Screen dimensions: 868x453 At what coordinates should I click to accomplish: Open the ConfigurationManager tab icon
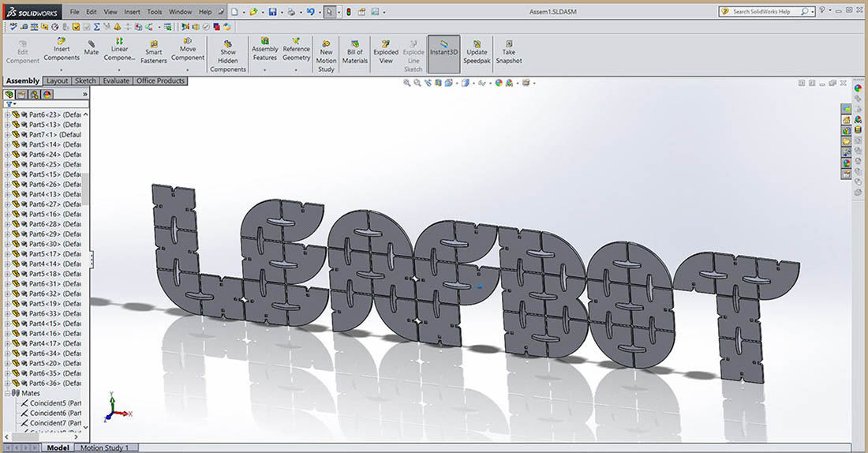click(35, 95)
